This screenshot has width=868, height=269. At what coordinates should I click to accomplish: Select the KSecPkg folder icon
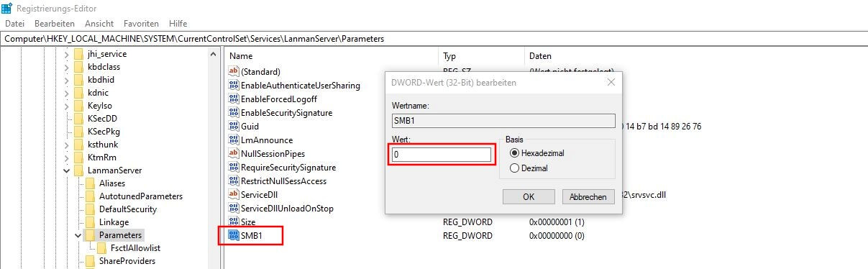tap(78, 132)
